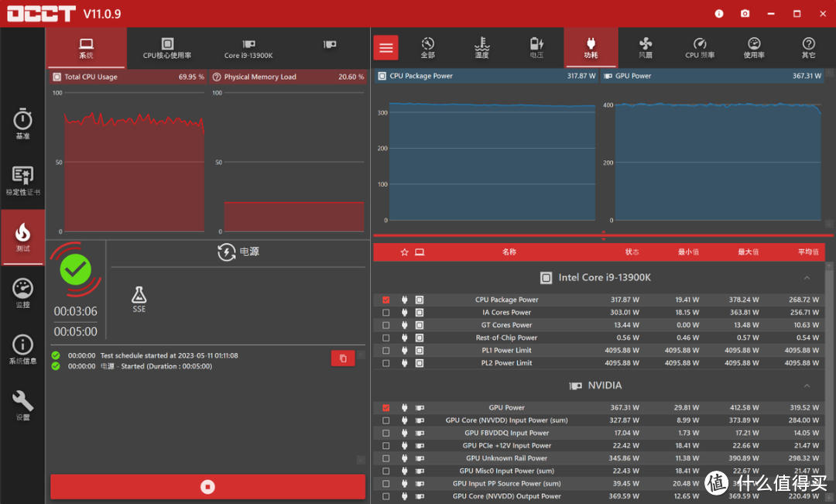Click the 378.24 W maximum CPU package value
836x504 pixels.
pyautogui.click(x=744, y=300)
